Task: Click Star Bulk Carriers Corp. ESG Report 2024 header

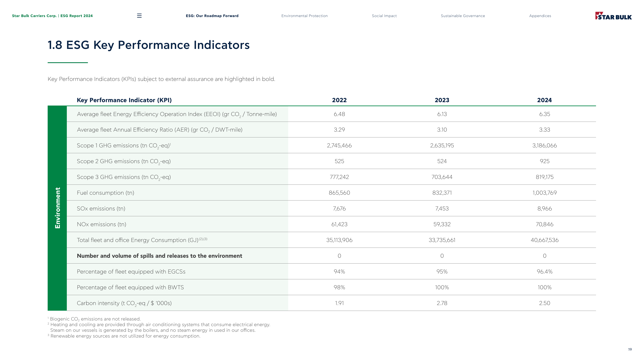Action: (52, 16)
